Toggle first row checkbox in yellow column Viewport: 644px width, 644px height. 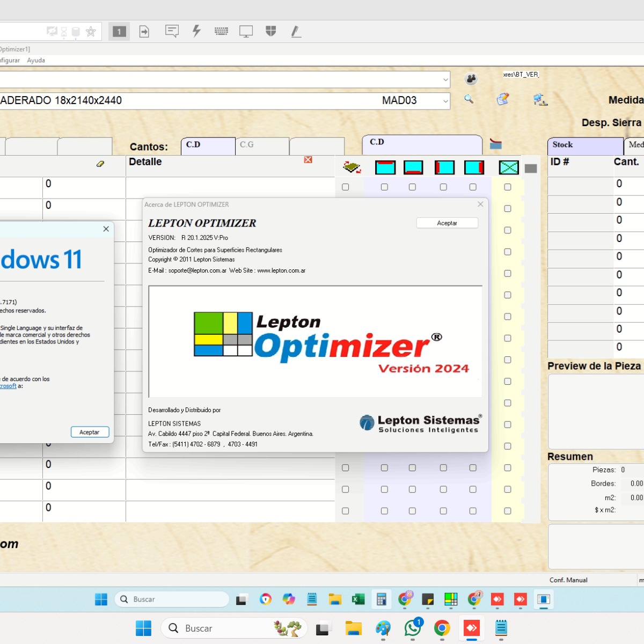(x=508, y=187)
